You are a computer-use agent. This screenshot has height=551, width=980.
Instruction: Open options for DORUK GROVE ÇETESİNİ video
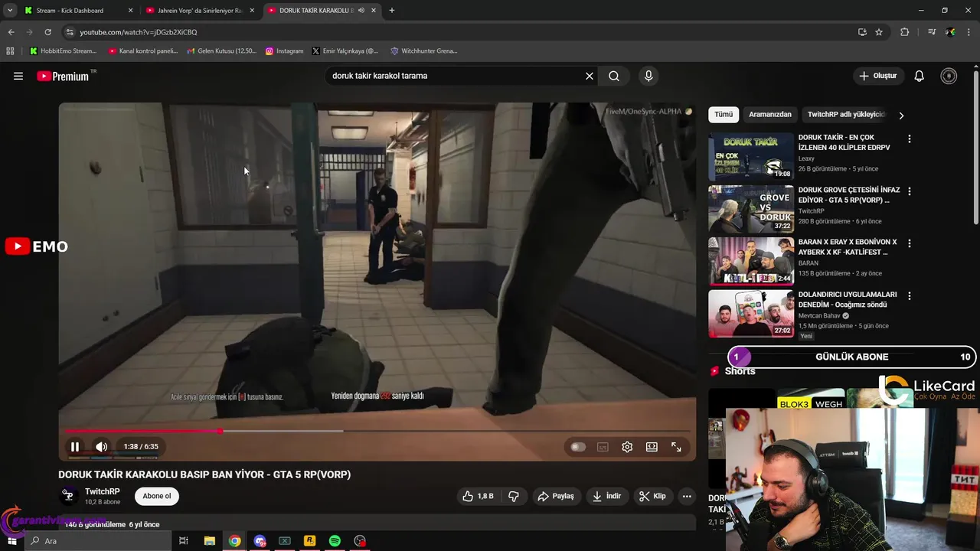pyautogui.click(x=910, y=191)
